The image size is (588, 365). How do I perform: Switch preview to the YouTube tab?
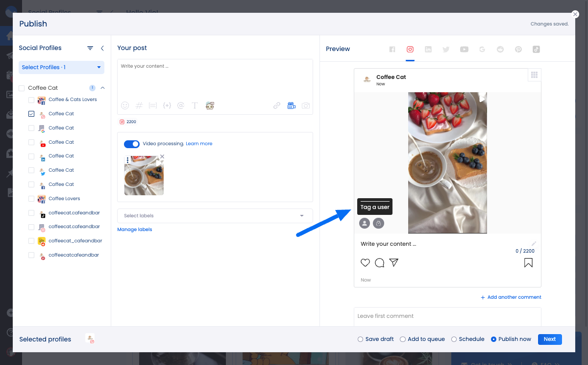(464, 49)
